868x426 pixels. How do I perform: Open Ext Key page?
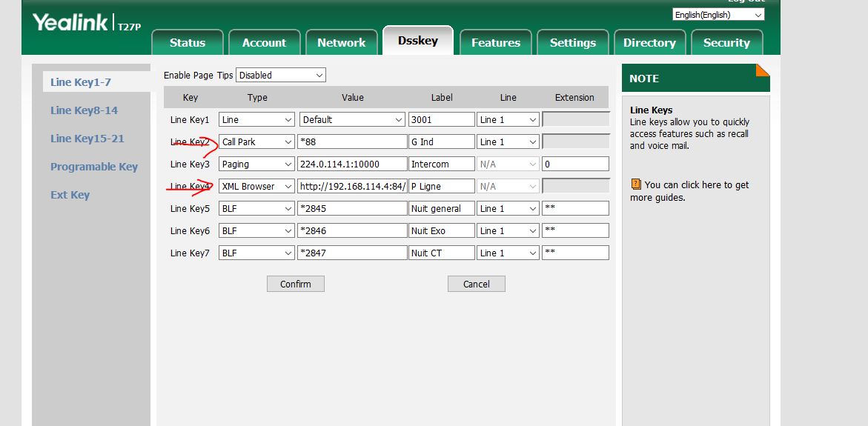coord(70,195)
